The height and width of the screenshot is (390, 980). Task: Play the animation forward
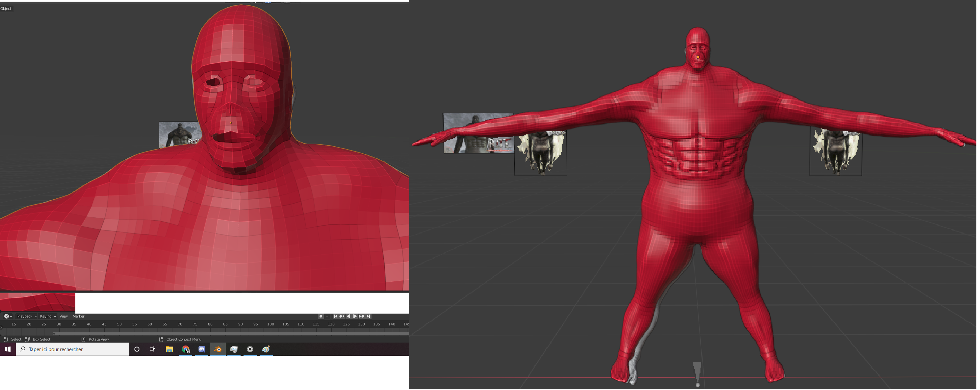click(355, 316)
